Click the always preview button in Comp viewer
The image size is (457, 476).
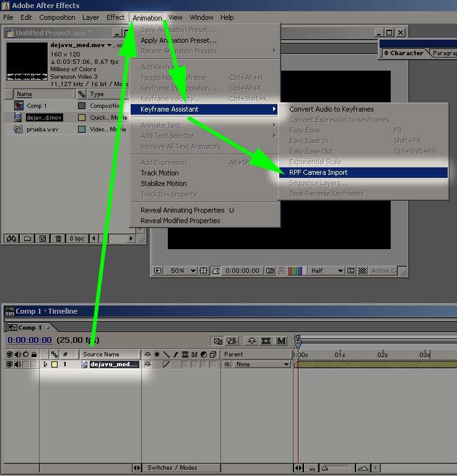[x=158, y=270]
